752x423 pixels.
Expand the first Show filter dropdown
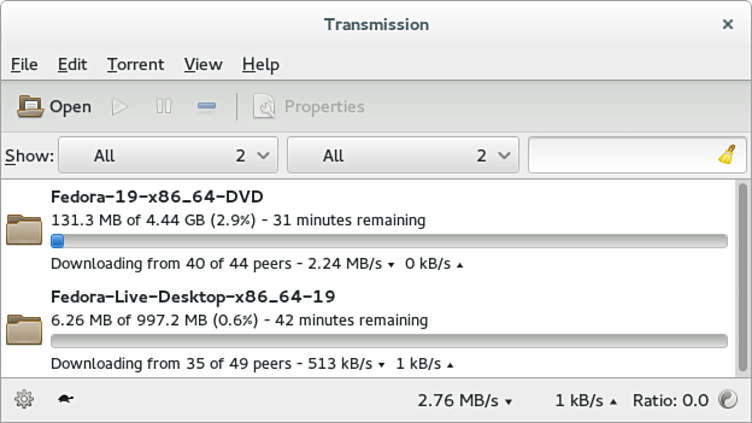[x=168, y=155]
